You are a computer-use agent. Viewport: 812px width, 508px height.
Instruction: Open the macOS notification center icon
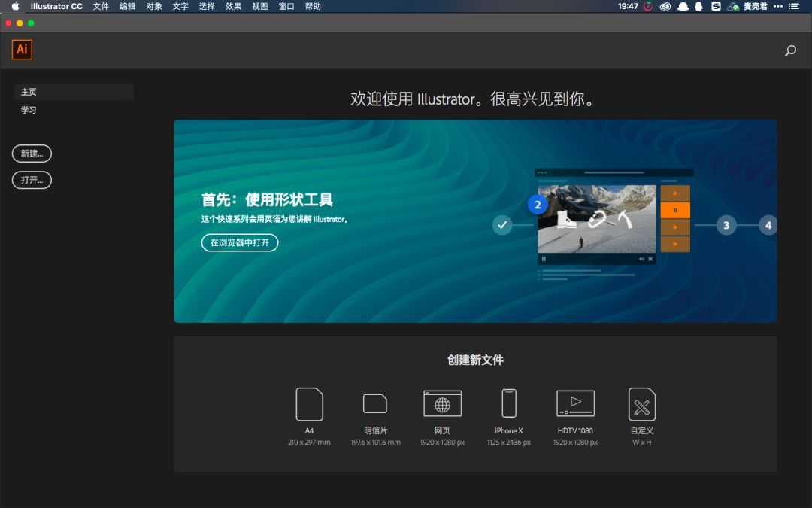pyautogui.click(x=794, y=6)
